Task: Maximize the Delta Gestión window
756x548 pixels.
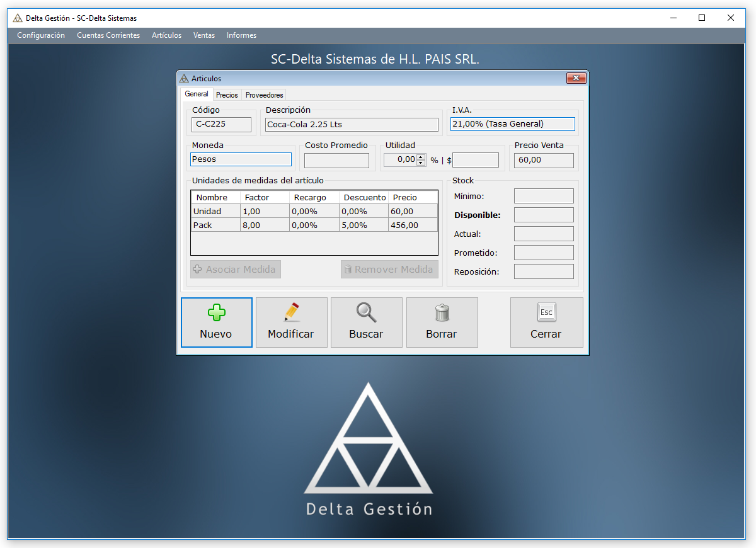Action: point(702,18)
